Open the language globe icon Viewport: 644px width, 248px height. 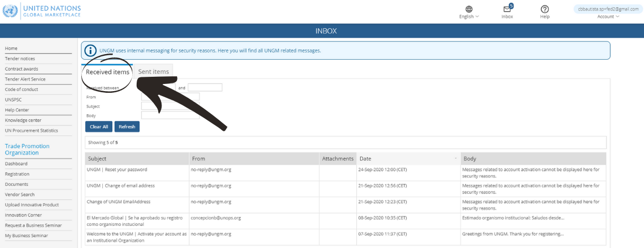469,9
